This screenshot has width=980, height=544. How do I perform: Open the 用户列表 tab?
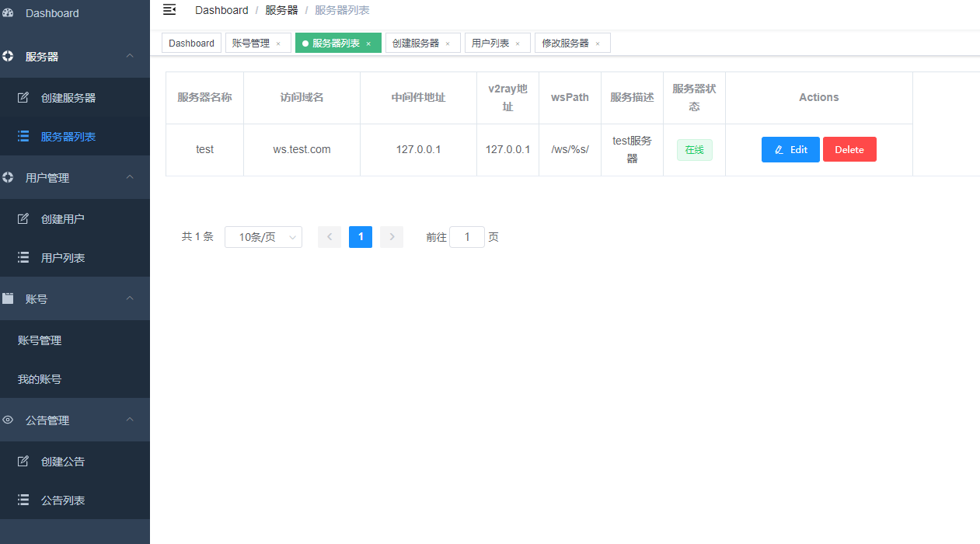(x=491, y=43)
